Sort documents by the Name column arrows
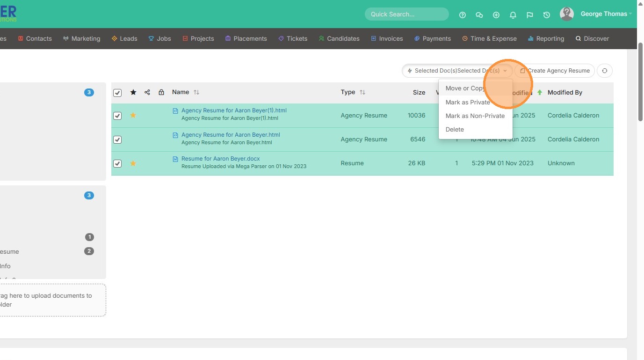Image resolution: width=644 pixels, height=360 pixels. click(x=196, y=92)
